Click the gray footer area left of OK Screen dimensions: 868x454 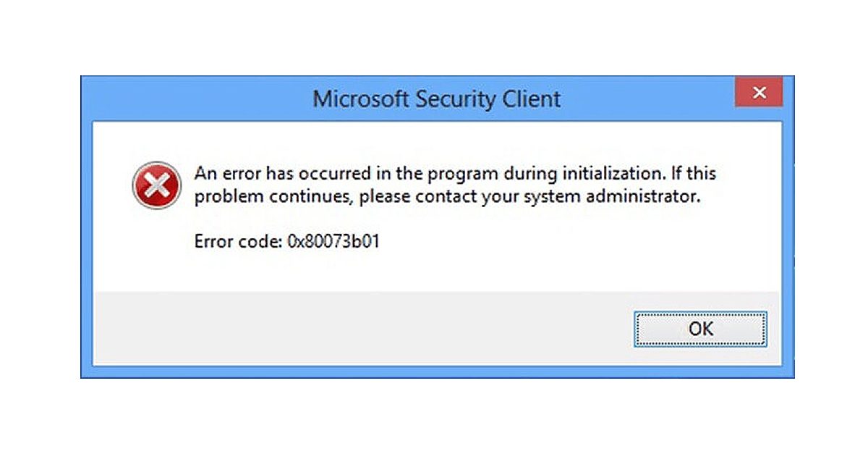(x=362, y=329)
